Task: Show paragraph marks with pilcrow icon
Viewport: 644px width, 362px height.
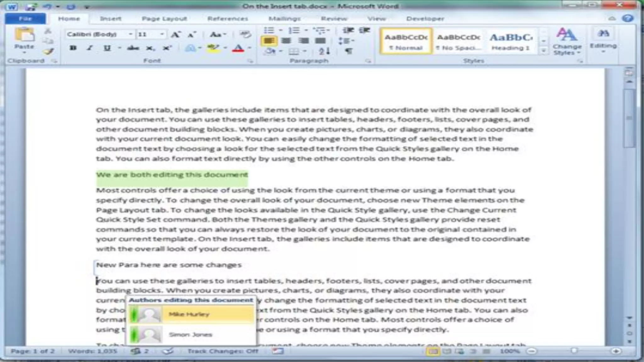Action: 348,51
